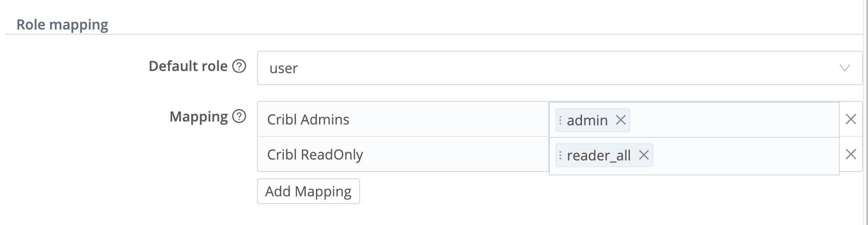Open roles selector beside the reader_all tag
The height and width of the screenshot is (225, 868).
pos(744,155)
